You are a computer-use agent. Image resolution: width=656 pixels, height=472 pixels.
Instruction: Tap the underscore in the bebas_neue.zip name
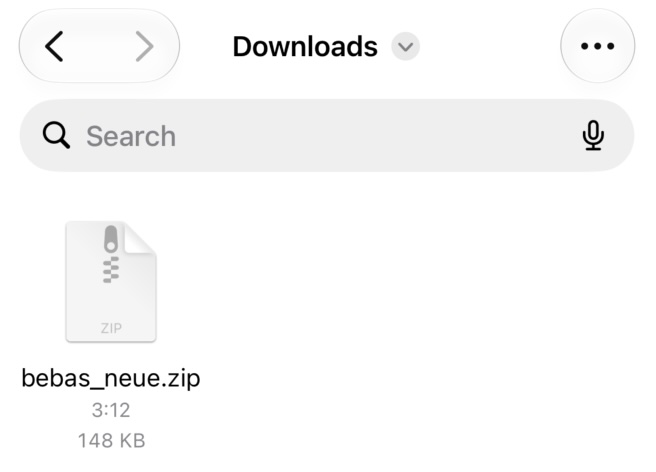click(x=97, y=388)
